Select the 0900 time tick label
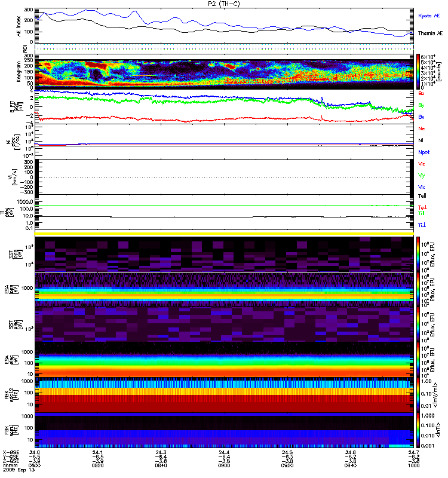448x478 pixels. [x=224, y=465]
